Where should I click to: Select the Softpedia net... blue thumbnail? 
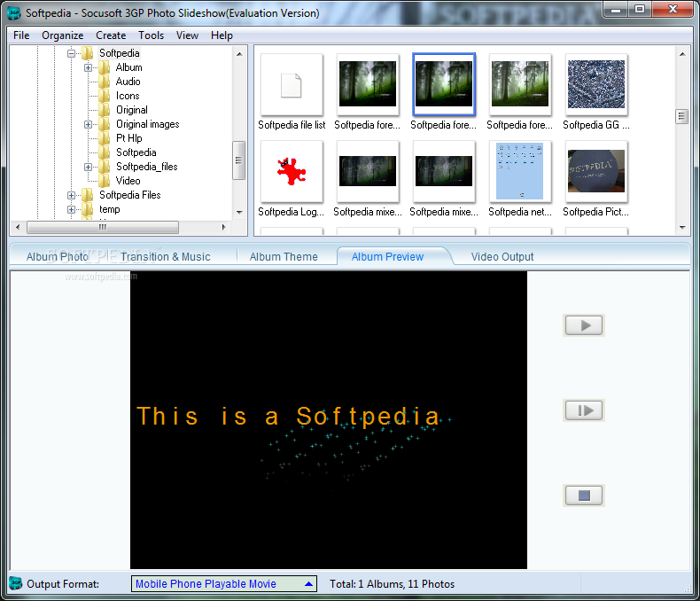pos(520,171)
